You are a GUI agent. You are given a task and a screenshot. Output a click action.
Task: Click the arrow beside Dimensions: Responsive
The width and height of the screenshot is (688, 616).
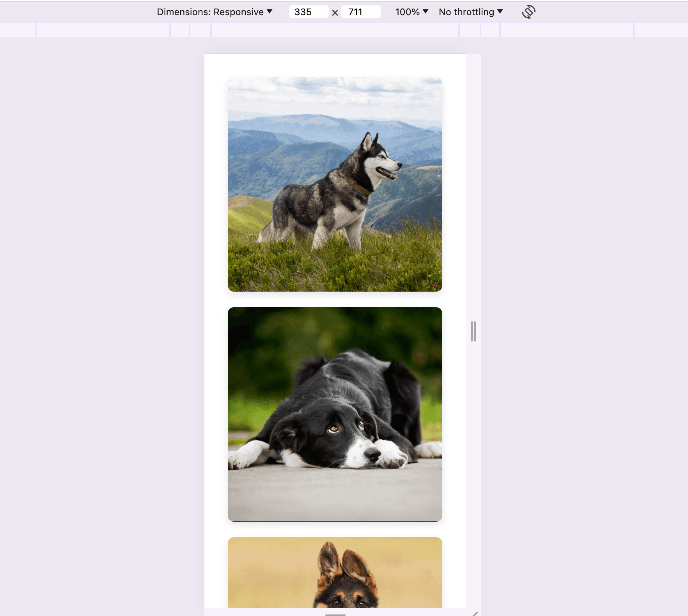pyautogui.click(x=270, y=12)
